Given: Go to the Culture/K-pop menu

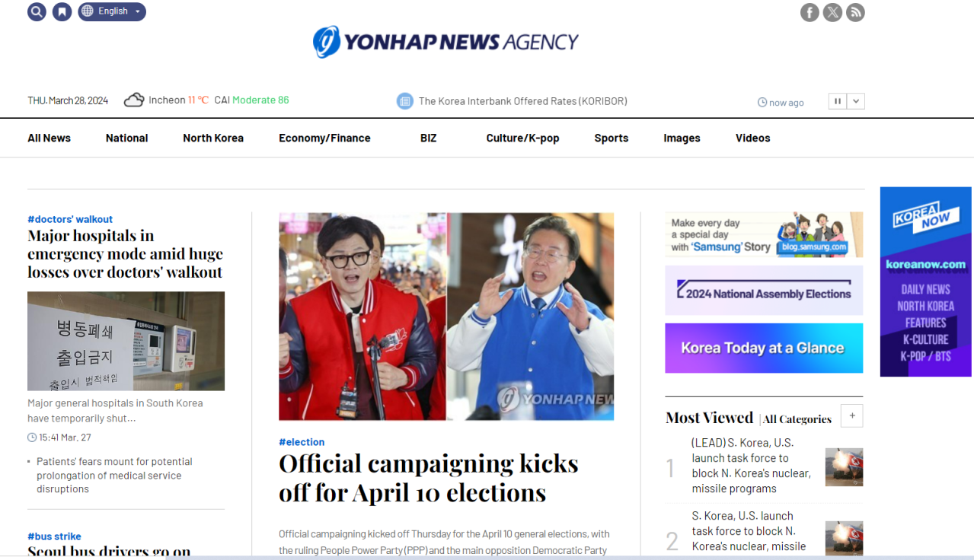Looking at the screenshot, I should (522, 138).
